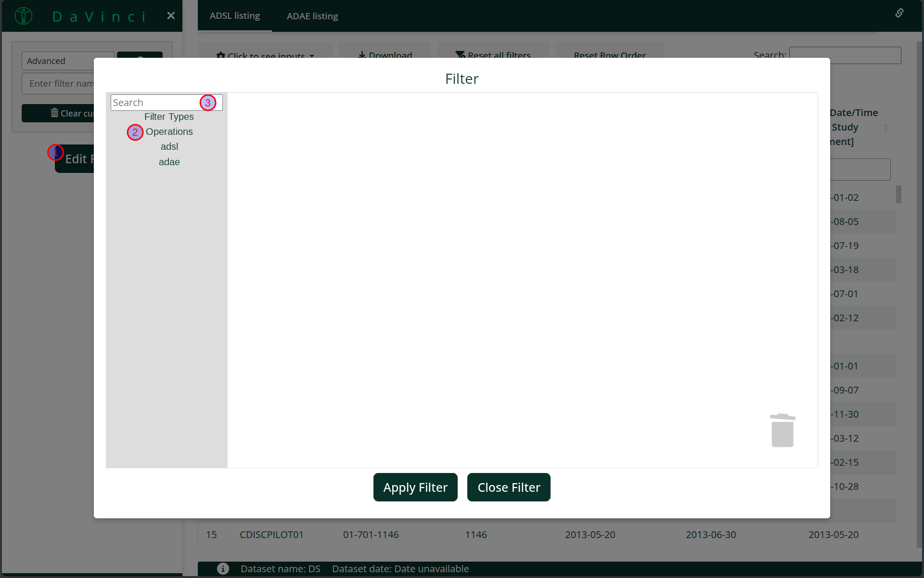Expand the adsl dataset category
The image size is (924, 578).
169,147
